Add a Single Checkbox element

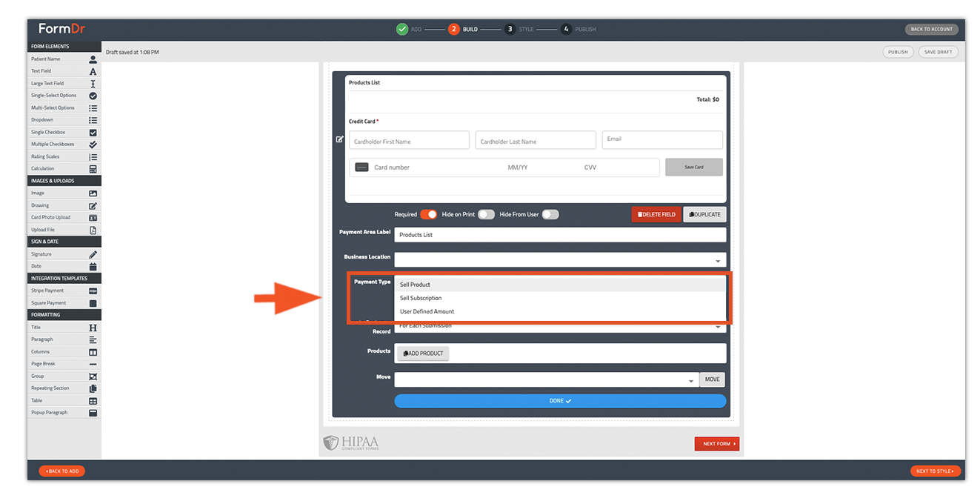pyautogui.click(x=64, y=132)
